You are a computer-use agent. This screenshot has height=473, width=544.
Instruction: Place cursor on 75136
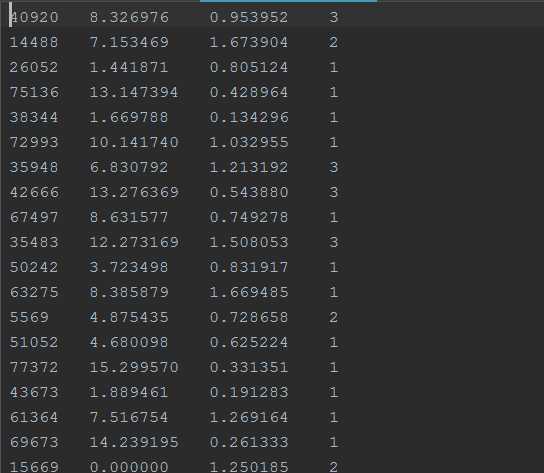pos(35,92)
